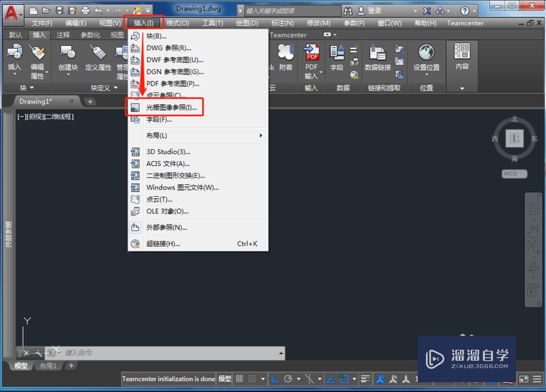Toggle the grid display in status bar
The image size is (546, 392).
[239, 379]
